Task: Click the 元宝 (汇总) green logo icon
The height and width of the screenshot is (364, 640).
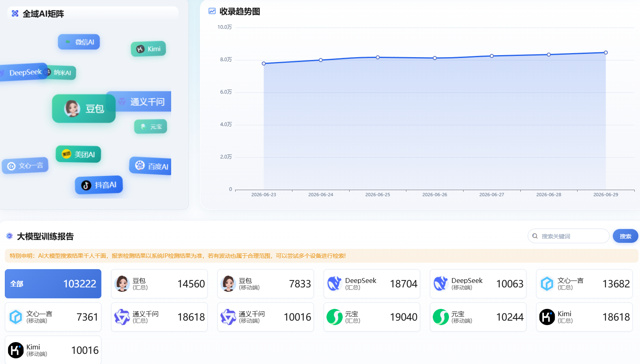Action: click(335, 317)
